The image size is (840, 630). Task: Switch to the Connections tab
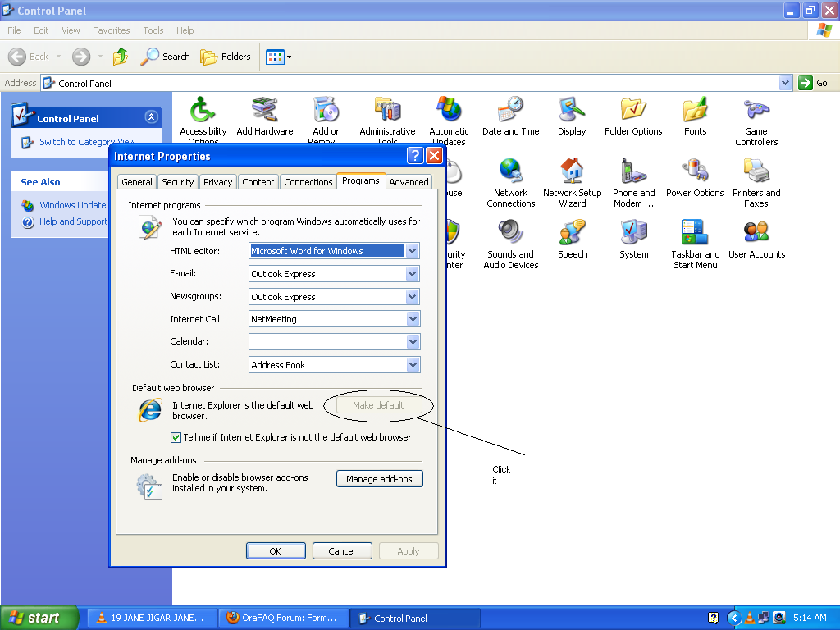(308, 182)
